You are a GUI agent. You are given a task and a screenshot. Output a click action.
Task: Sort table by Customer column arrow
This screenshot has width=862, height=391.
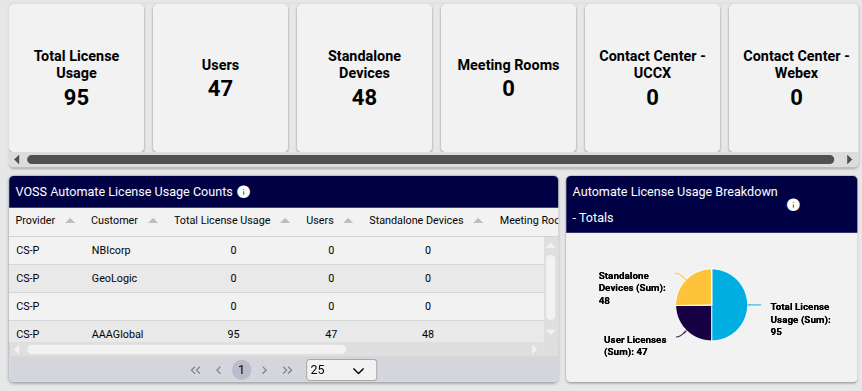point(153,221)
